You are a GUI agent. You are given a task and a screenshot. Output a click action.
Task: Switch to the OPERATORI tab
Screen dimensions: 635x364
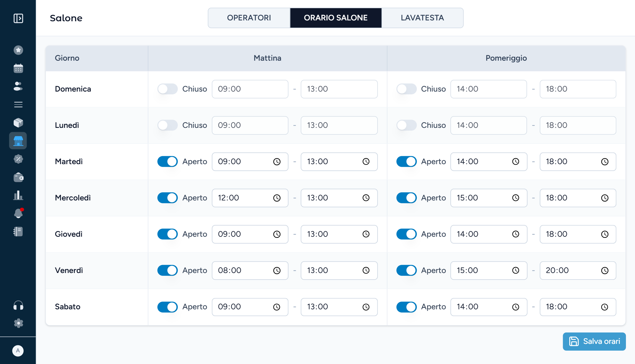tap(249, 18)
